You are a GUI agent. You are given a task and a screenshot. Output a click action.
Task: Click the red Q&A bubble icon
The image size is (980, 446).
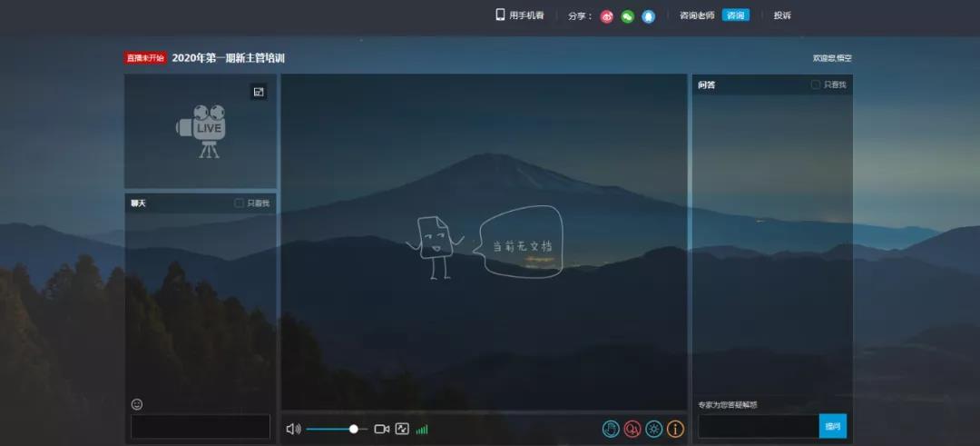point(632,429)
